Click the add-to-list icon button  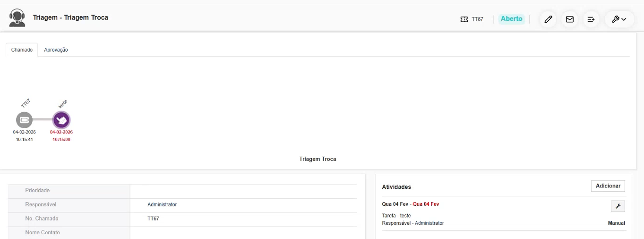(591, 19)
